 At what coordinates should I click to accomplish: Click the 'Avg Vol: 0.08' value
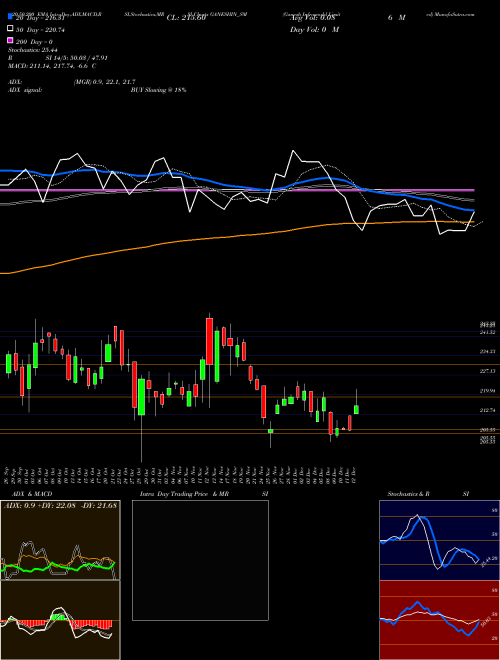click(312, 18)
